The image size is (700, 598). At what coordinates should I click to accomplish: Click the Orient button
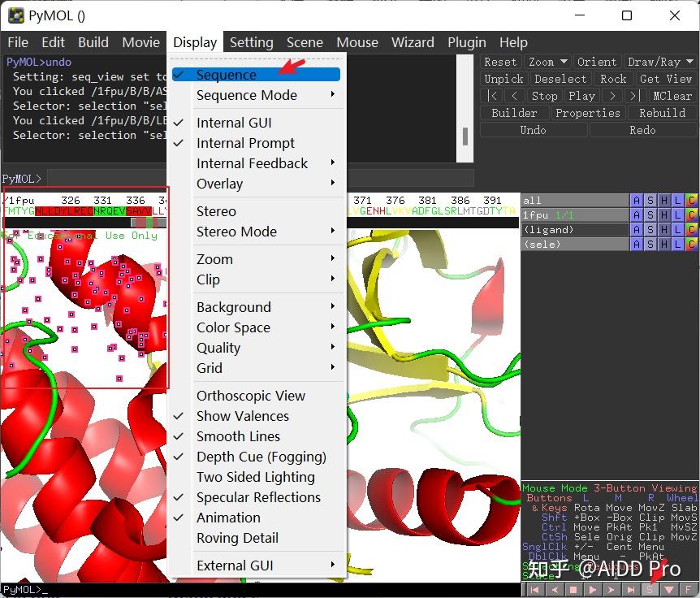coord(596,62)
